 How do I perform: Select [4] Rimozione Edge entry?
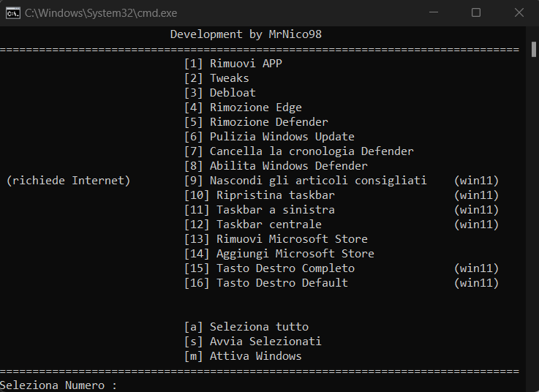(x=243, y=108)
